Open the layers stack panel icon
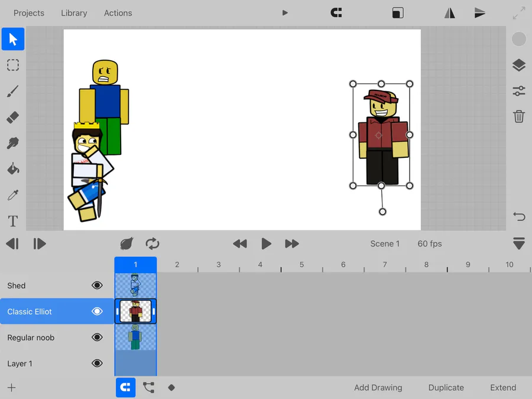Viewport: 532px width, 399px height. tap(519, 65)
